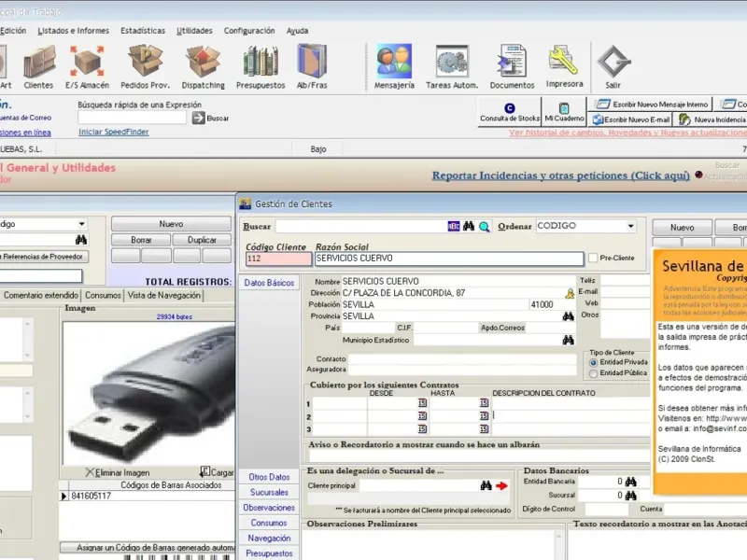
Task: Select Entidad Privada radio option
Action: [x=593, y=362]
